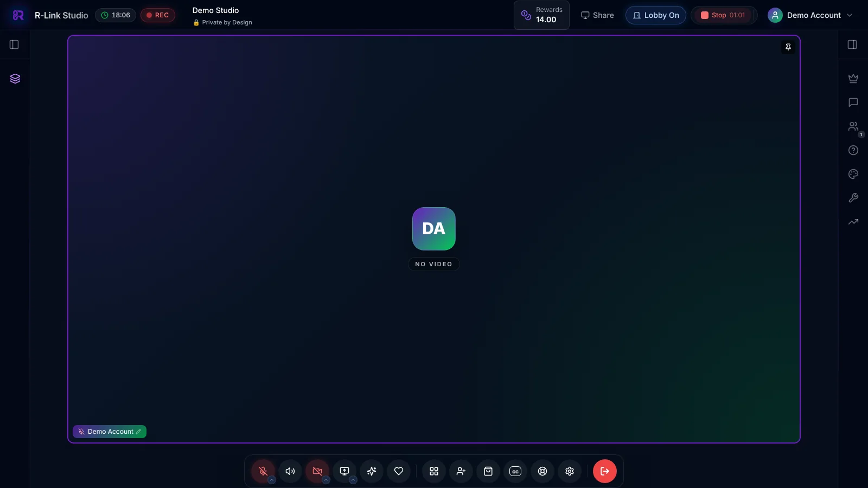
Task: Open the sparkles AI effects button
Action: [372, 471]
